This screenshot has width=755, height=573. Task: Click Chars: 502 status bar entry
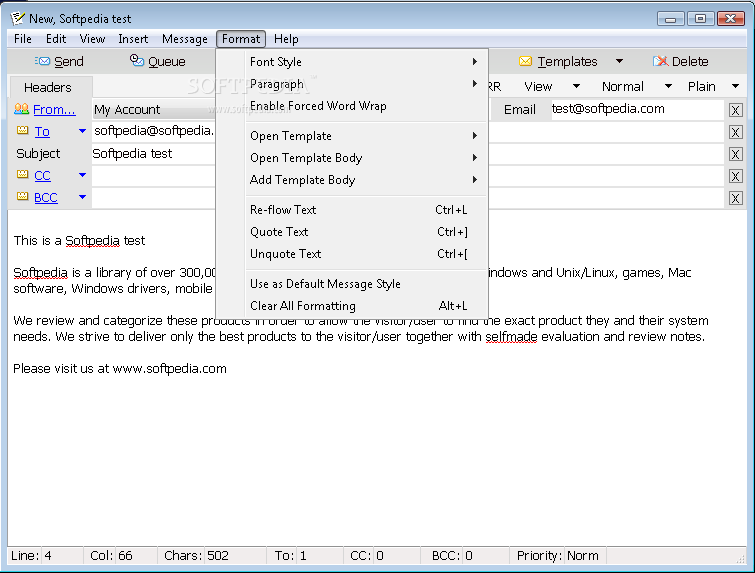(x=196, y=556)
